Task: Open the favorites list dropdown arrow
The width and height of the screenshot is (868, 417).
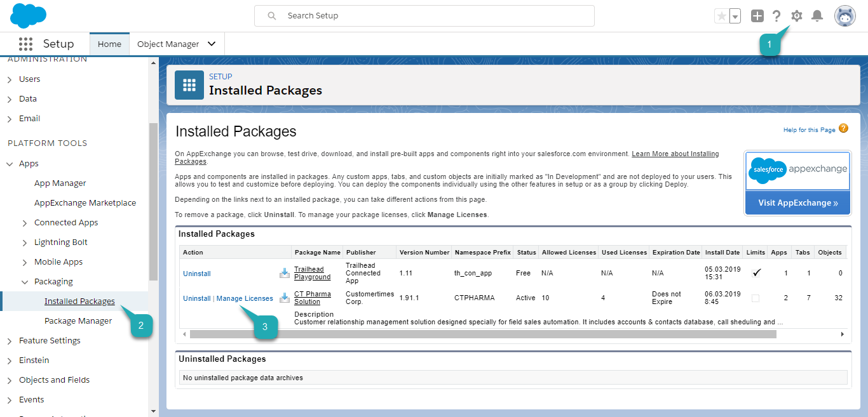Action: [x=735, y=17]
